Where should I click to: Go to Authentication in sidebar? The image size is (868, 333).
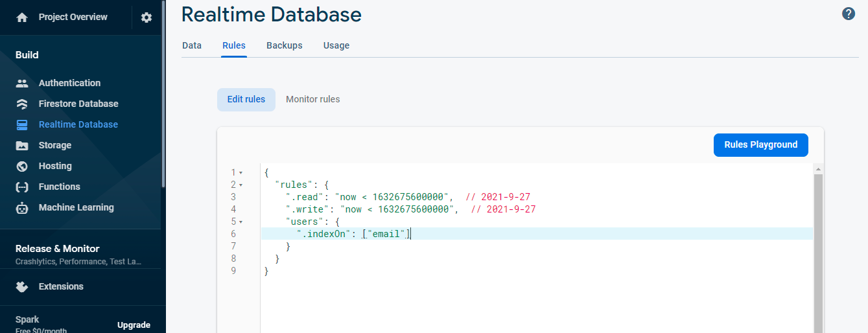point(70,83)
